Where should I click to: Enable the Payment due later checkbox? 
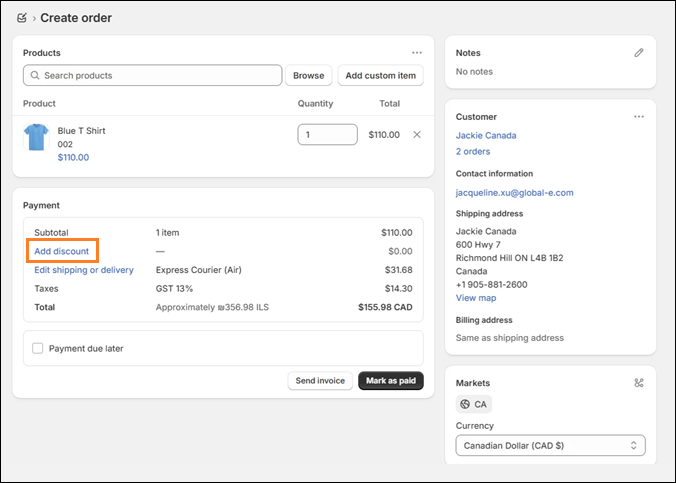point(38,348)
